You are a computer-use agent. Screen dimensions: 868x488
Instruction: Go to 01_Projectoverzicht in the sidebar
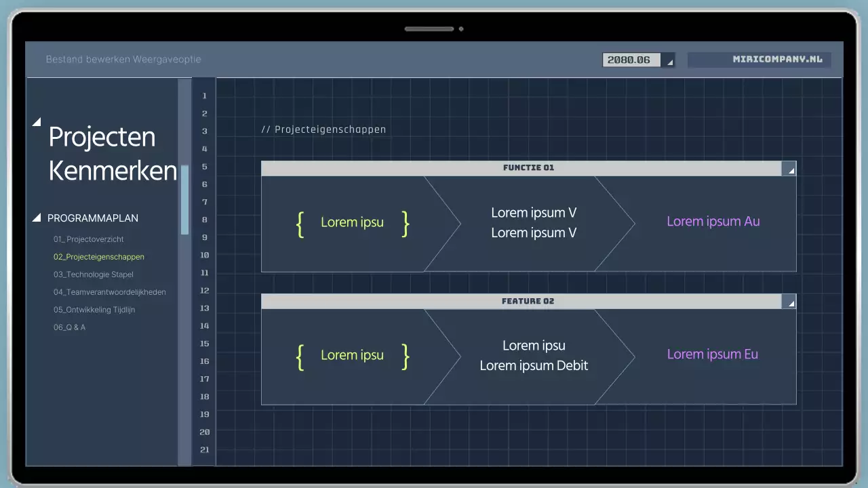click(88, 239)
